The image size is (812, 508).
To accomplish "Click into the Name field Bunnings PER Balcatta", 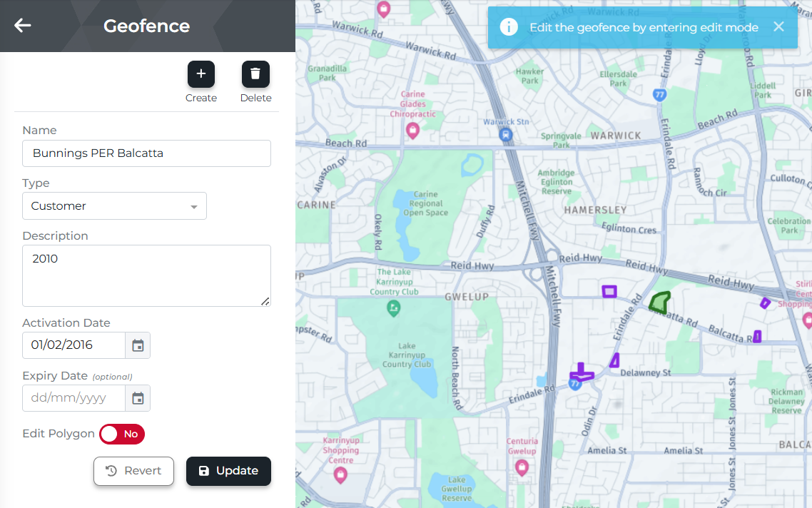I will pos(146,153).
